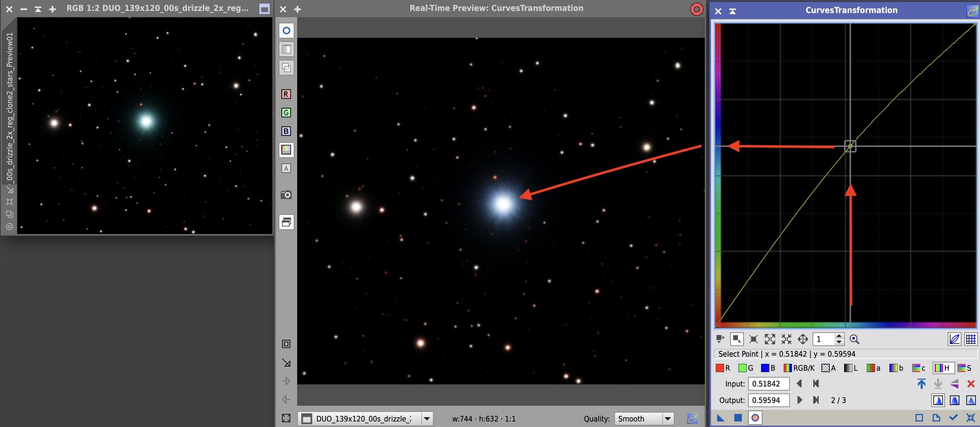This screenshot has height=427, width=980.
Task: Open documentation page icon in CurvesTransformation
Action: 936,418
